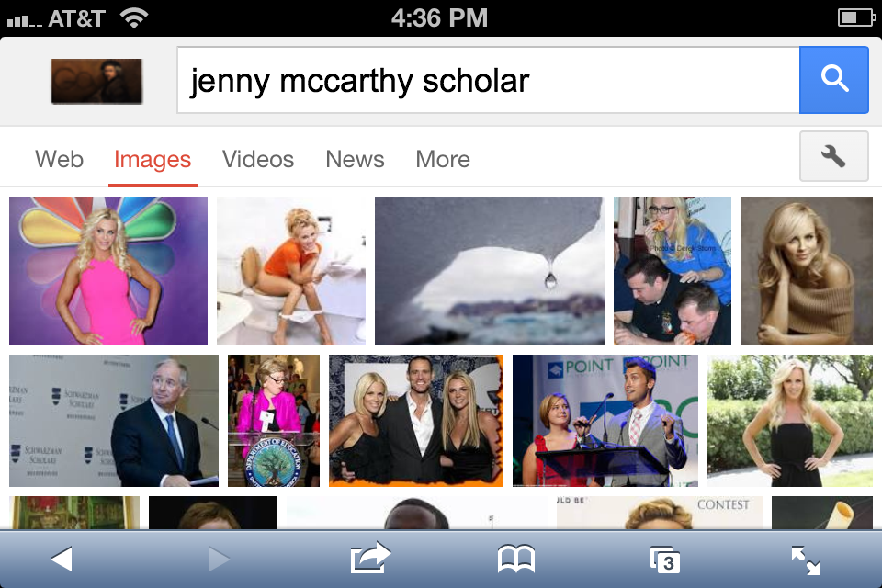
Task: Tap the blue search magnifier button
Action: pyautogui.click(x=833, y=80)
